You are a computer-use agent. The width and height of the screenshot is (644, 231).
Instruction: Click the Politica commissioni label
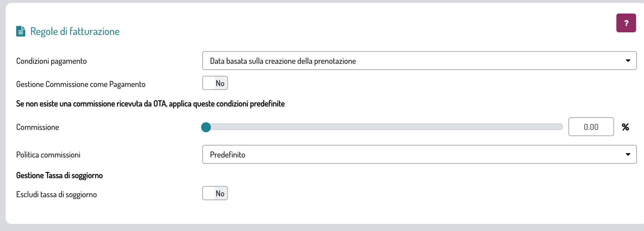[x=48, y=155]
